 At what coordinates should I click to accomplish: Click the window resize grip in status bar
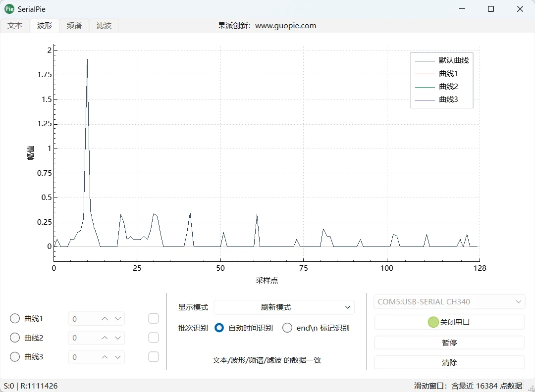tap(531, 388)
